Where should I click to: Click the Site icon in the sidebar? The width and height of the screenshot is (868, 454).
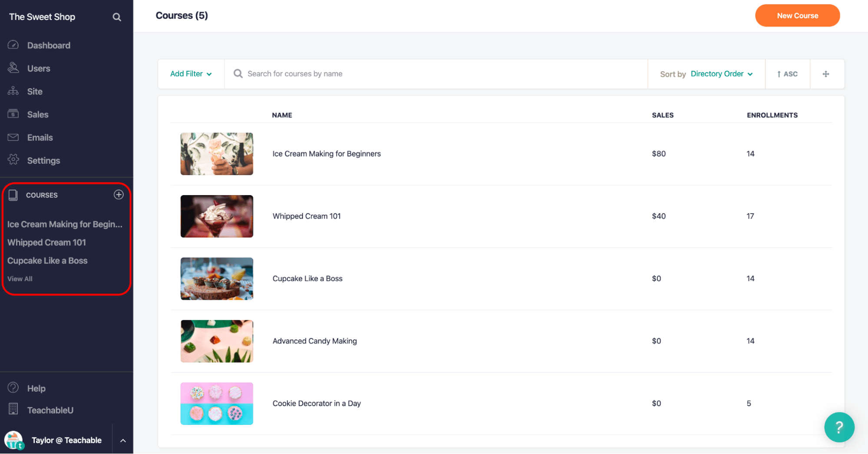click(13, 91)
